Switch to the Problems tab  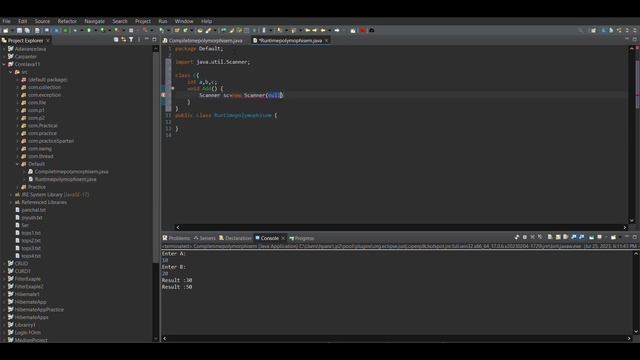[x=176, y=238]
